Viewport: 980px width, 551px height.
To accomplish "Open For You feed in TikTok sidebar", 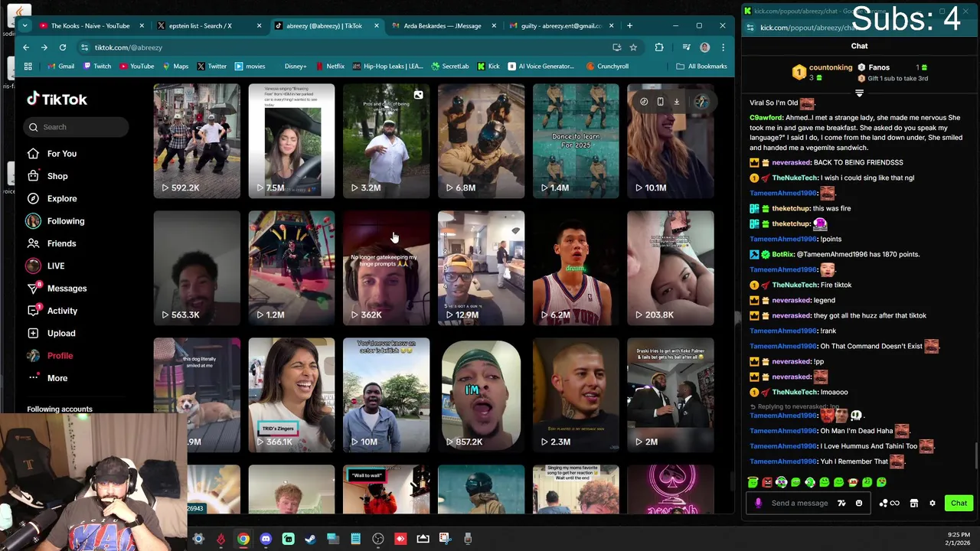I will point(52,154).
